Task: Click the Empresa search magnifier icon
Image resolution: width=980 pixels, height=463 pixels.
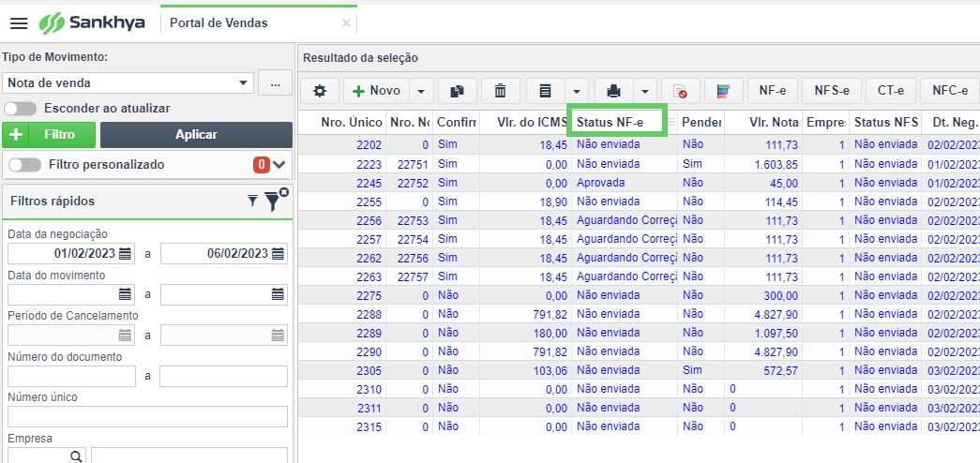Action: click(x=76, y=456)
